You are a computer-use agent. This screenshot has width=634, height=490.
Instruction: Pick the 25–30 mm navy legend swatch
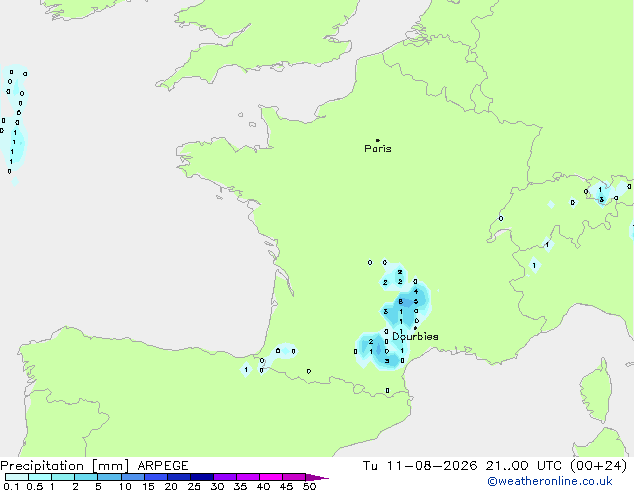coord(202,477)
